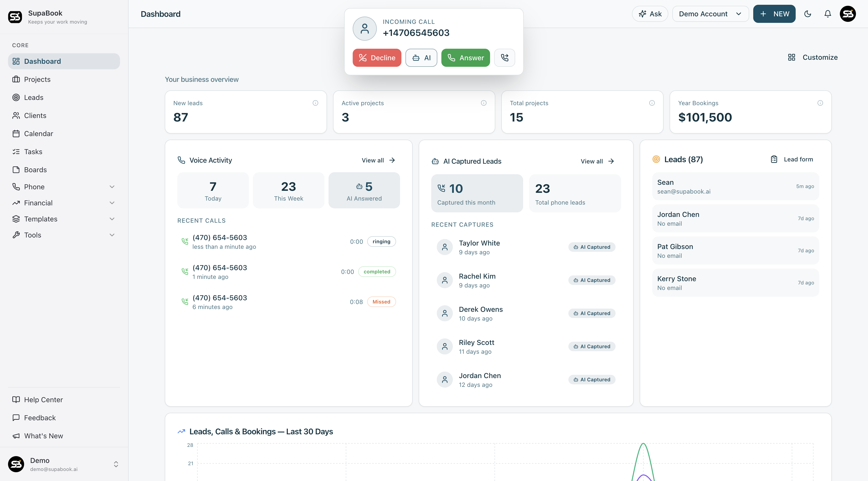Click Riley Scott's avatar icon

pos(445,346)
